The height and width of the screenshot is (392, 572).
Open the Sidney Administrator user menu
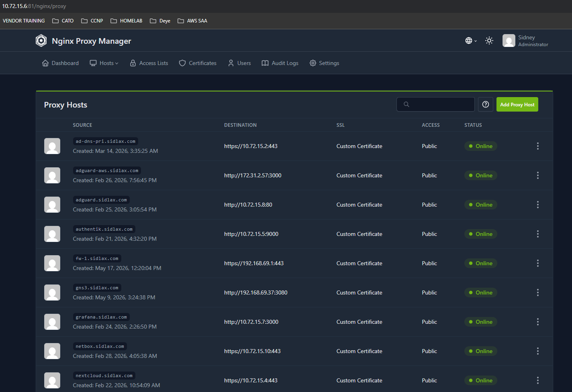pos(525,41)
